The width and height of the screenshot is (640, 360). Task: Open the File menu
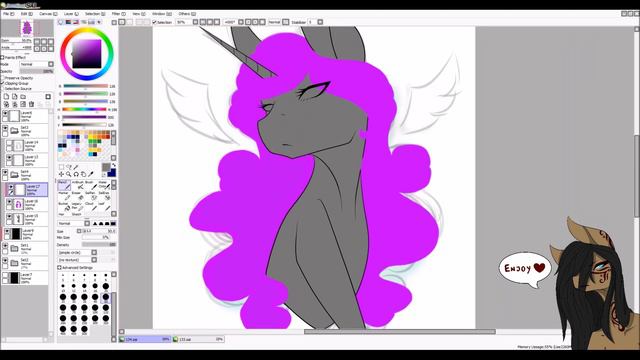[x=8, y=14]
